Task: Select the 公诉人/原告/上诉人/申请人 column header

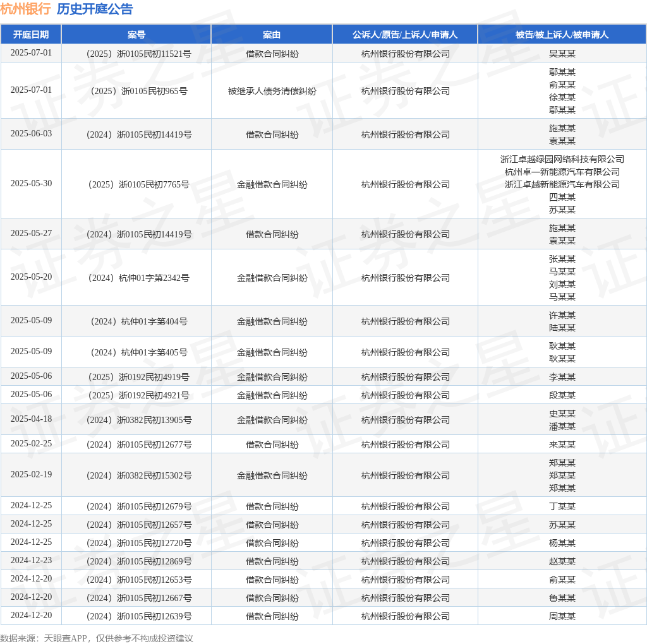Action: point(405,35)
